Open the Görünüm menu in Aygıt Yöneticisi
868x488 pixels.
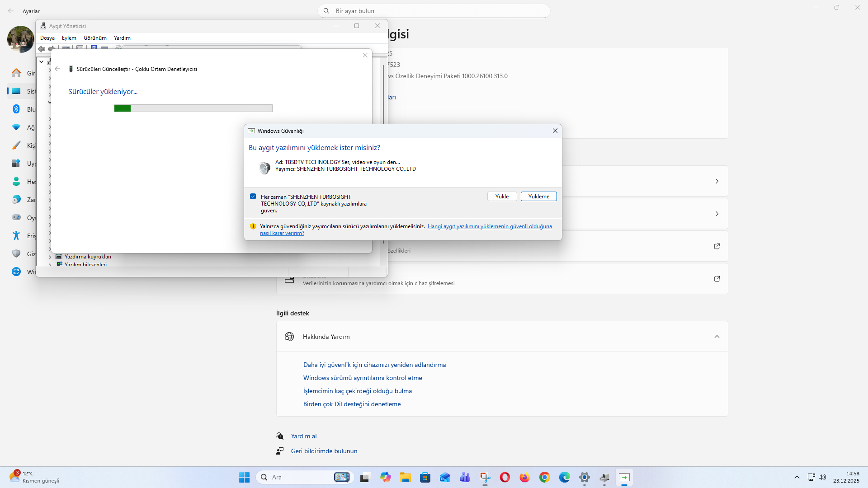point(95,38)
